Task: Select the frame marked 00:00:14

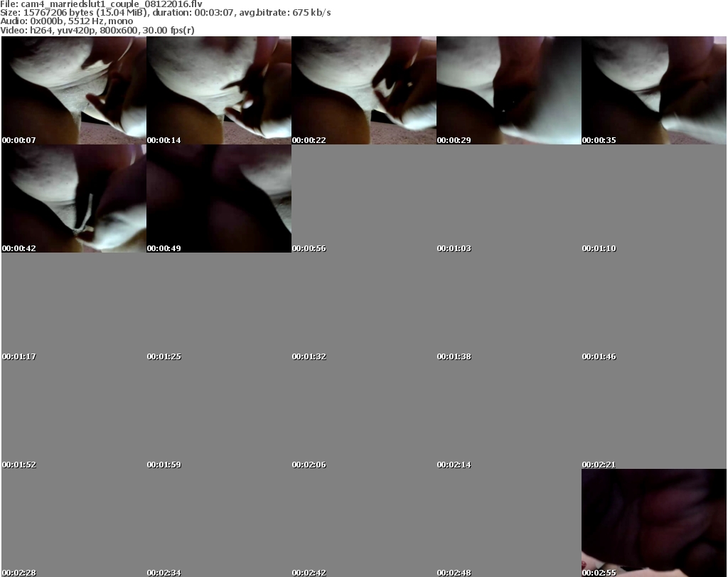Action: (x=219, y=90)
